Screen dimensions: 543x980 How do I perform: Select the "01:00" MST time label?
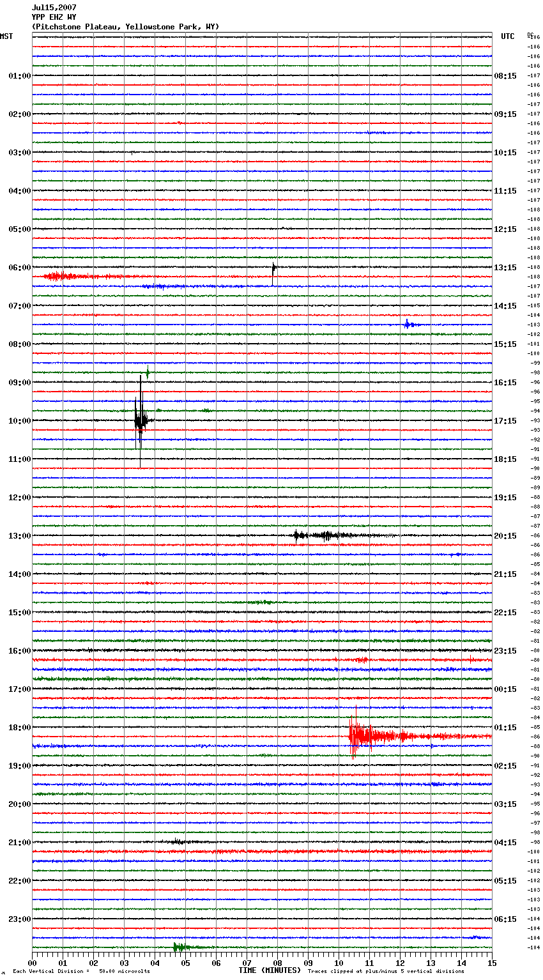click(x=20, y=76)
